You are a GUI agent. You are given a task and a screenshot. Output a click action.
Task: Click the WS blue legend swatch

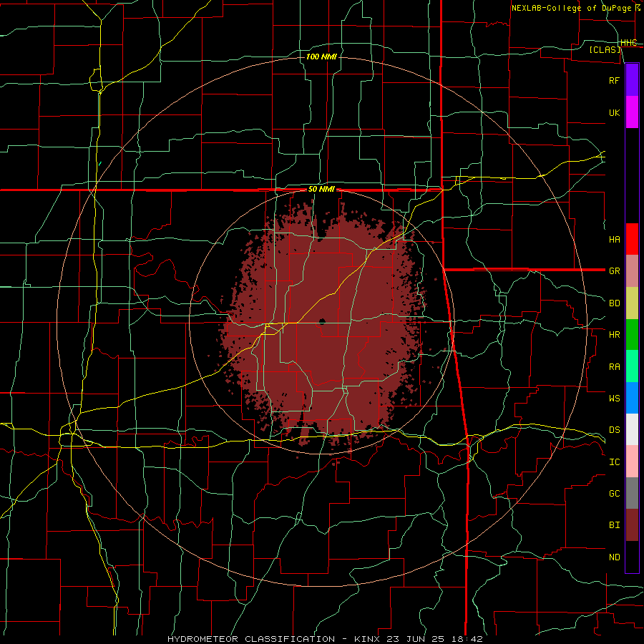(632, 398)
